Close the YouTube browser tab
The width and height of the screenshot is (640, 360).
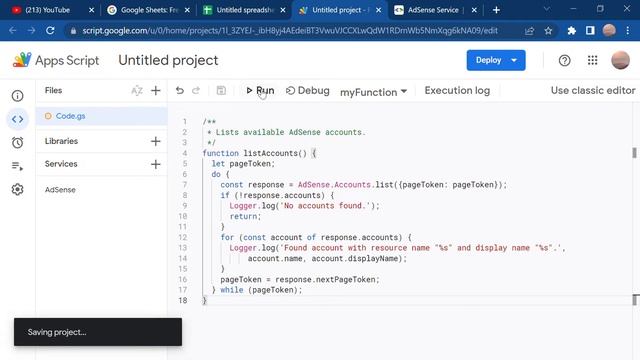pyautogui.click(x=91, y=10)
